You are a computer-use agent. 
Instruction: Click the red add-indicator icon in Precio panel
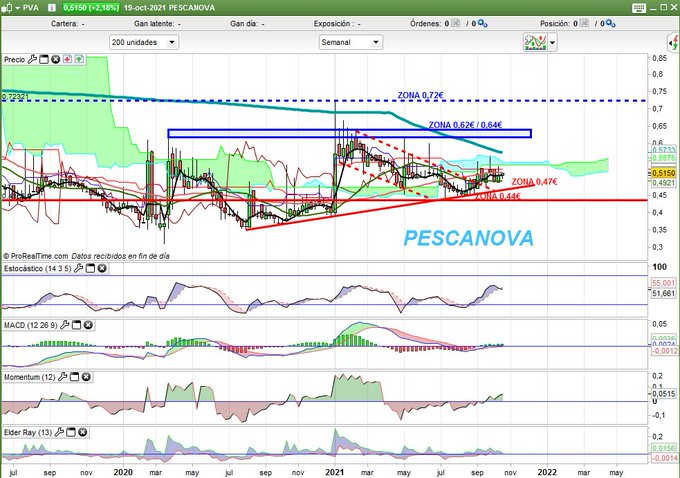coord(67,59)
